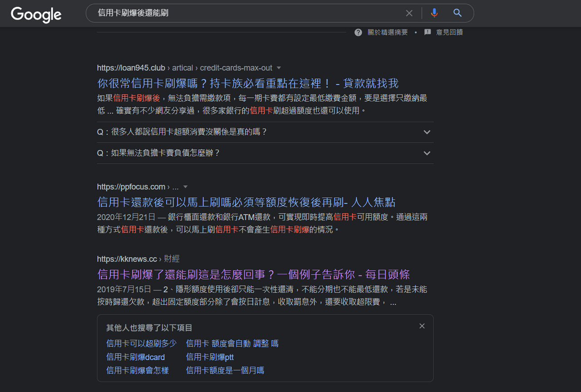This screenshot has width=581, height=392.
Task: Click inside the search input field
Action: pos(250,13)
